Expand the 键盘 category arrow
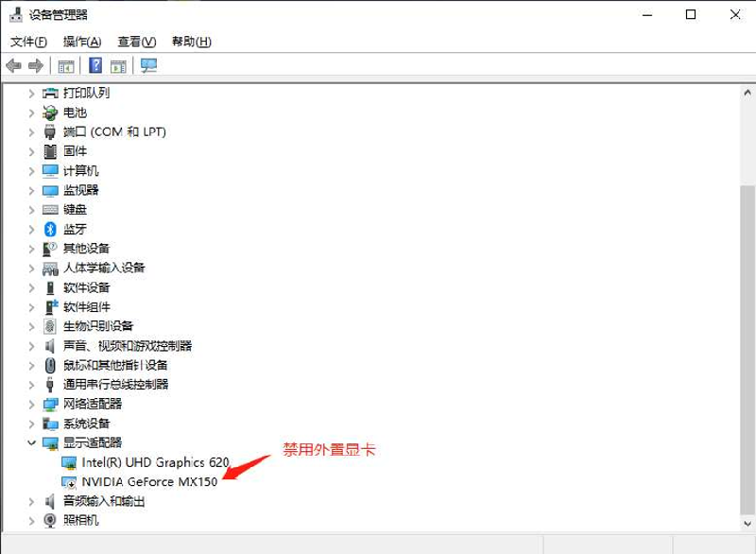Screen dimensions: 756x554 pos(31,210)
